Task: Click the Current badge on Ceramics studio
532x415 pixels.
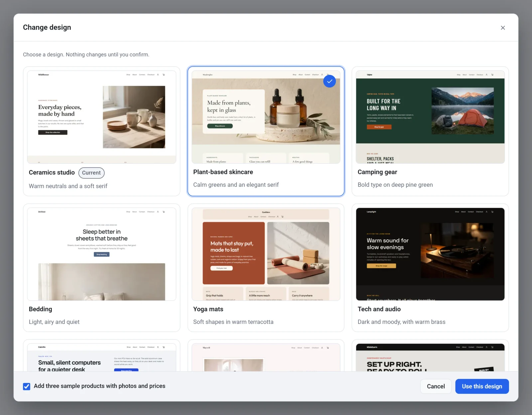Action: 91,173
